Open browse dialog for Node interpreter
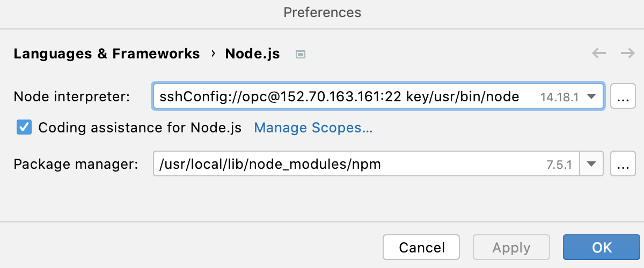Screen dimensions: 644x268 [623, 96]
